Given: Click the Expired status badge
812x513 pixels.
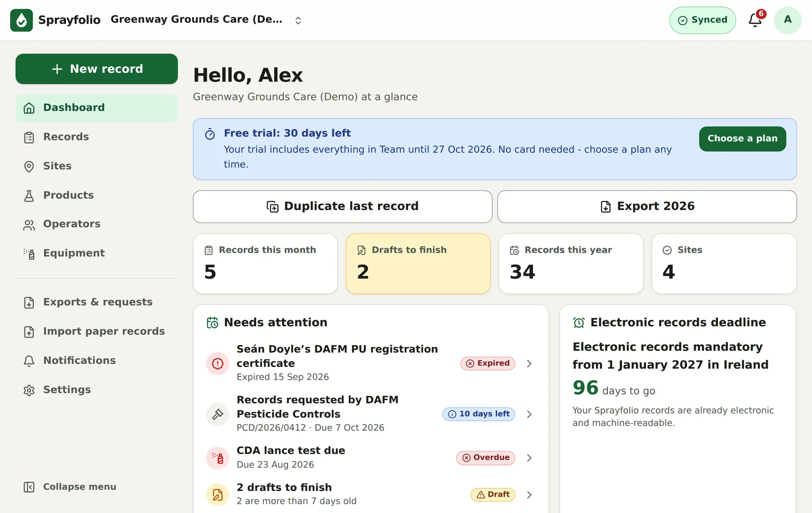Looking at the screenshot, I should [488, 364].
